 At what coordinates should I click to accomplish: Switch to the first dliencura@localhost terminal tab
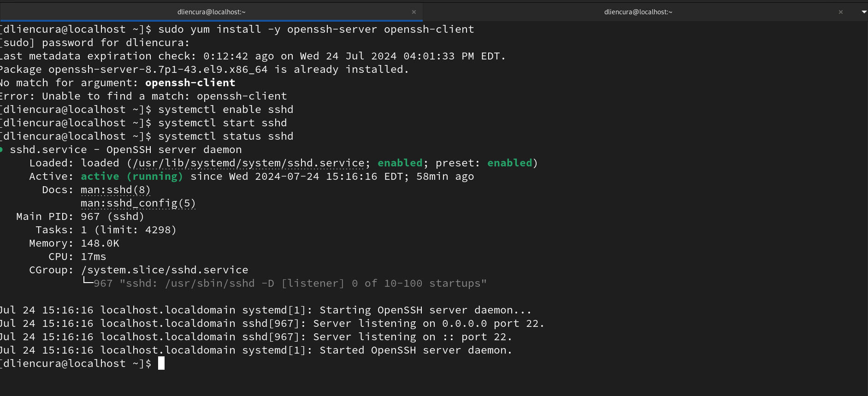(x=211, y=12)
